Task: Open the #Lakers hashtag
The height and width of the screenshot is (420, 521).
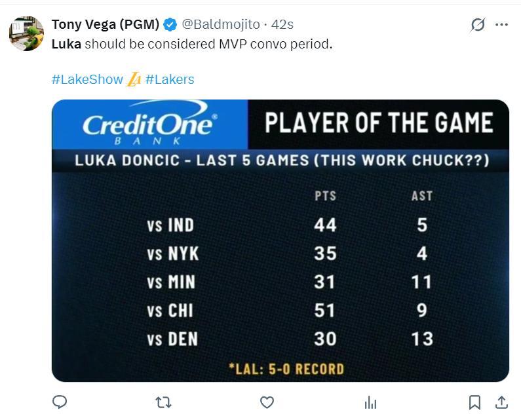Action: tap(170, 80)
